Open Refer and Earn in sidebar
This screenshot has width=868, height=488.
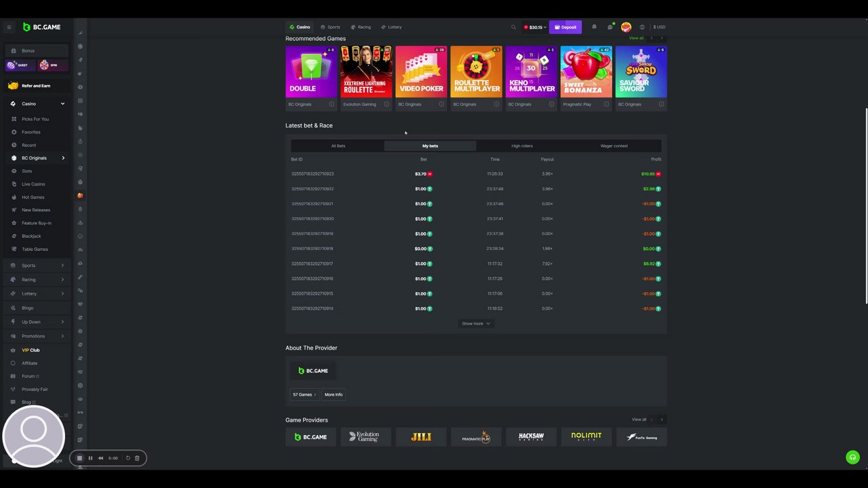point(37,86)
